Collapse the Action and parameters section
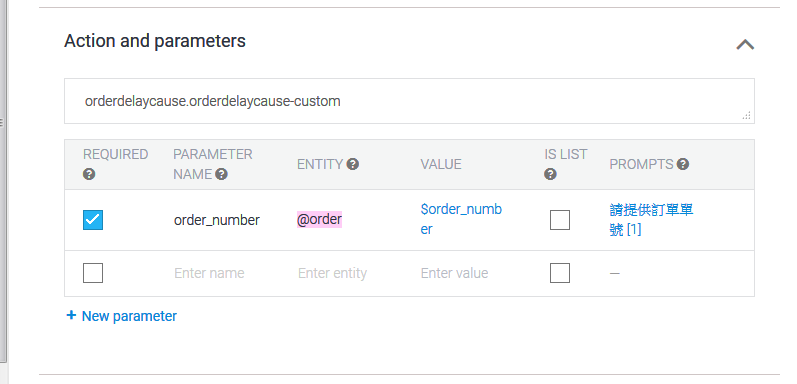797x384 pixels. (745, 45)
